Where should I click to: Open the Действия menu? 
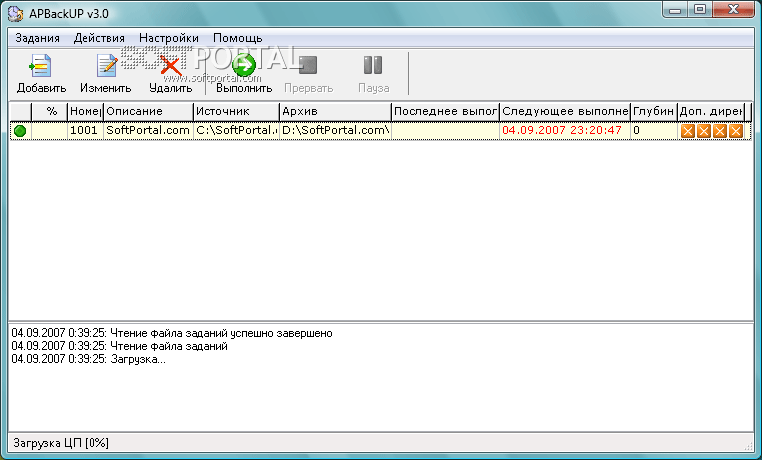(100, 38)
